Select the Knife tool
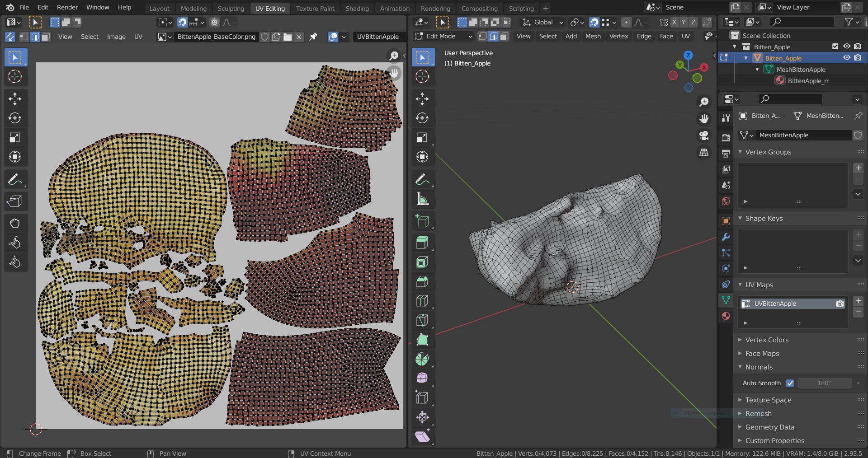The width and height of the screenshot is (868, 458). pos(422,320)
